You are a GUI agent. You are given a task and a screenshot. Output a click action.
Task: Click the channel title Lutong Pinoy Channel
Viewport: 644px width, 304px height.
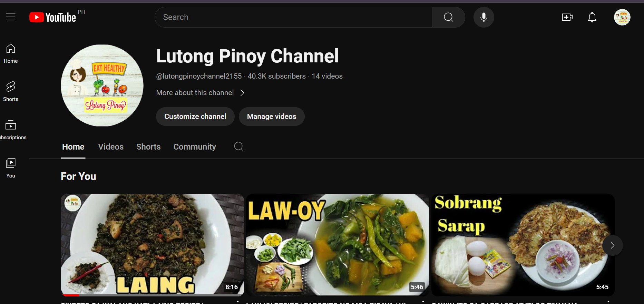pyautogui.click(x=247, y=56)
